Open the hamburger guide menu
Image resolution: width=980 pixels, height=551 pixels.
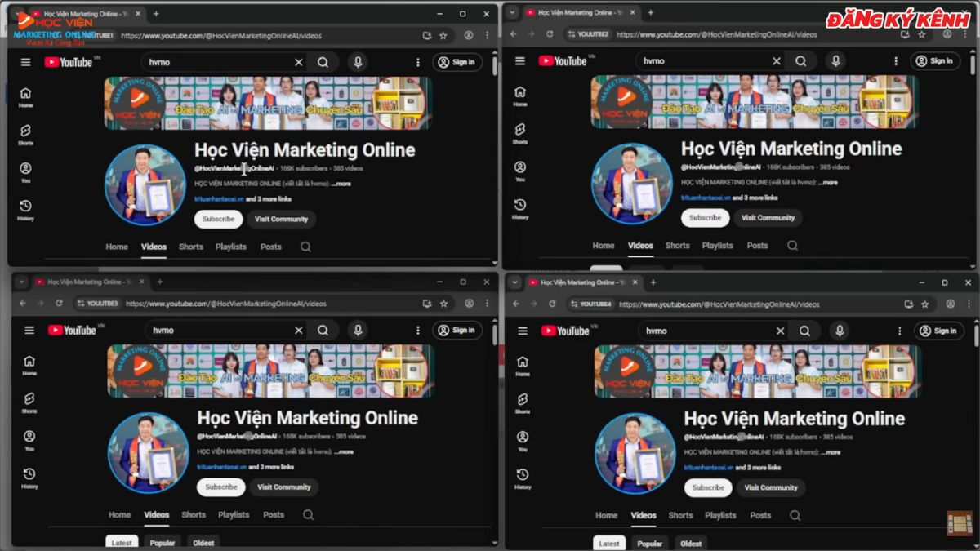coord(24,61)
